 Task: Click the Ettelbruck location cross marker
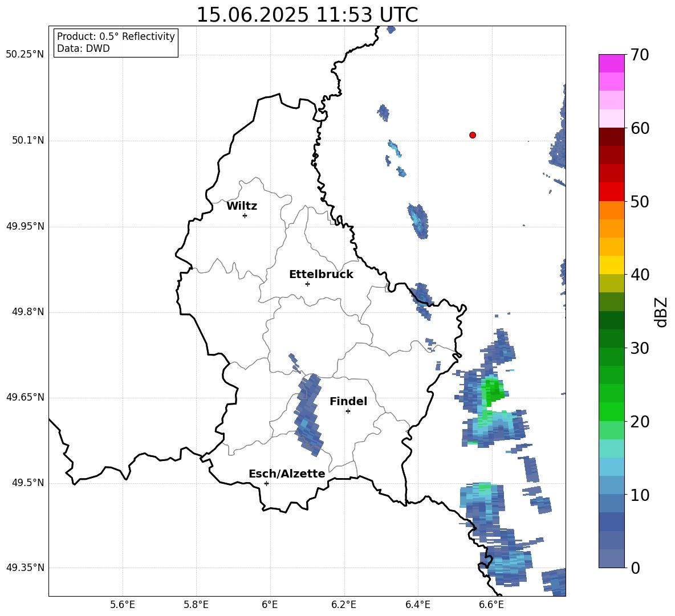pyautogui.click(x=307, y=284)
